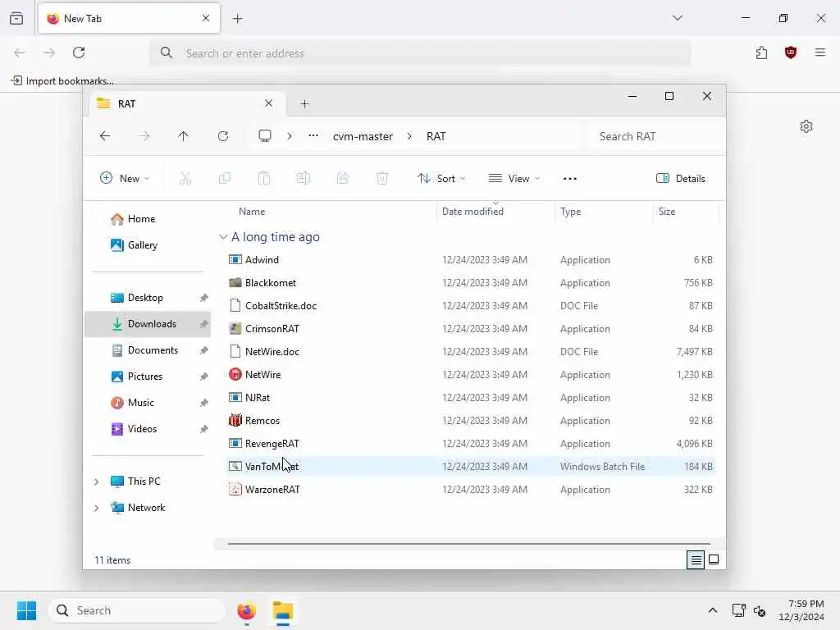This screenshot has width=840, height=630.
Task: Sort by the Name column header
Action: pyautogui.click(x=252, y=212)
